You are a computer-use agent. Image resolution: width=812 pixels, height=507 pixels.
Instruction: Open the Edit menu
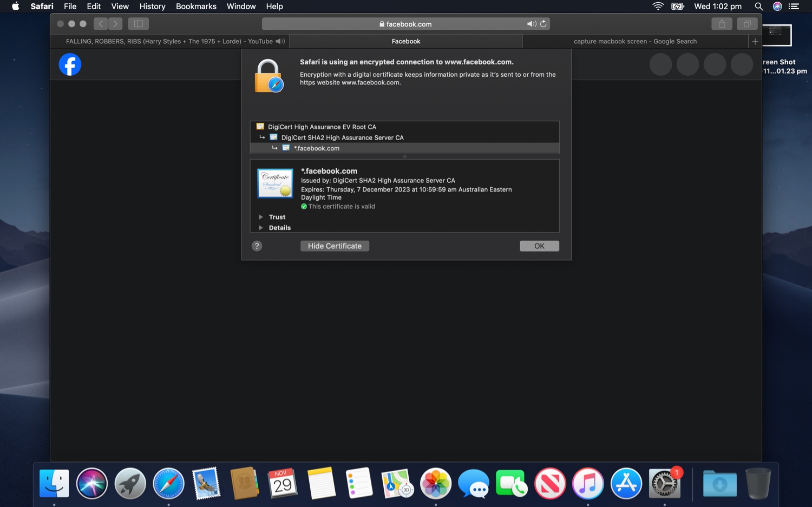(94, 6)
